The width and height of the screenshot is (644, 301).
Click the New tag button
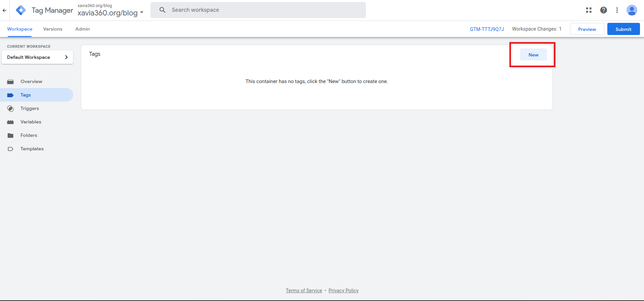click(533, 55)
